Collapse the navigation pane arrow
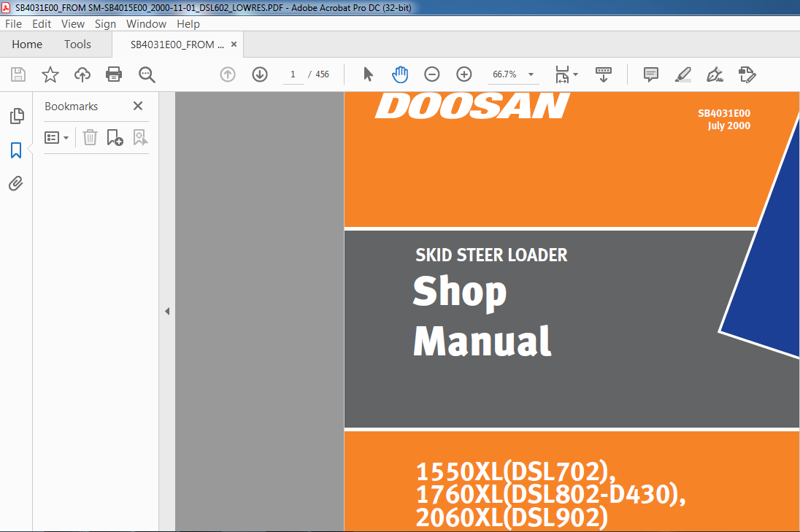 pyautogui.click(x=167, y=311)
